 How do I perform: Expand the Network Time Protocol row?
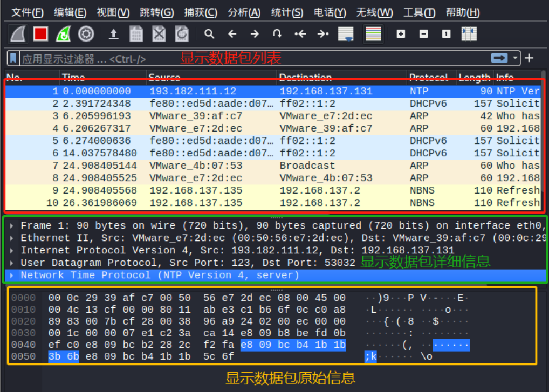click(12, 275)
